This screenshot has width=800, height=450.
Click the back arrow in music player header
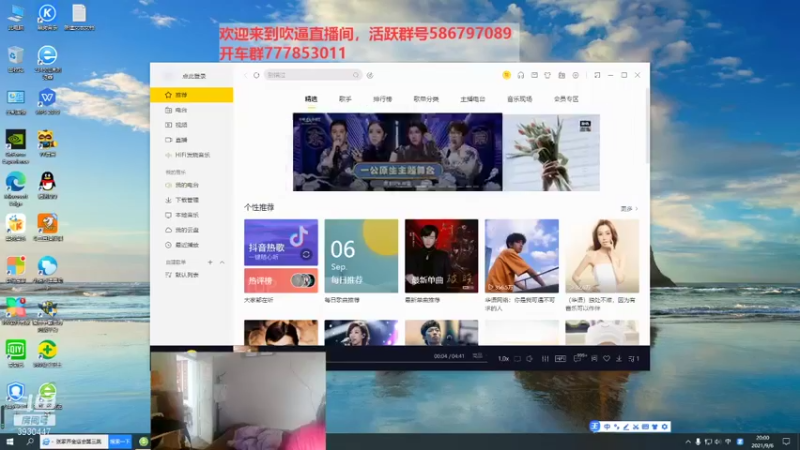[245, 75]
